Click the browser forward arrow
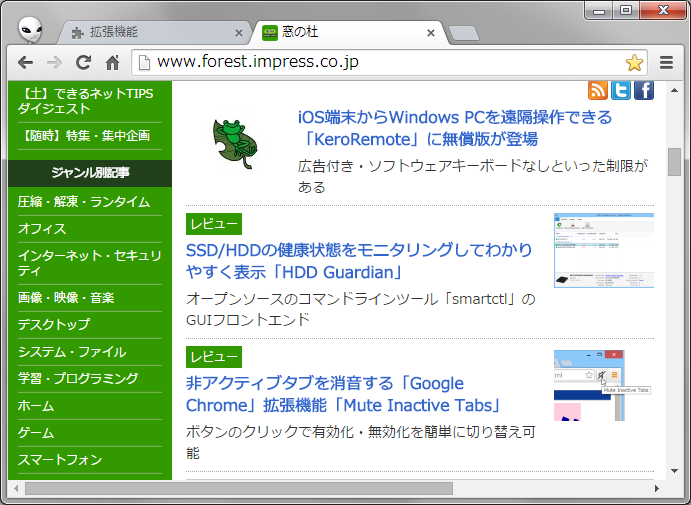This screenshot has height=505, width=691. click(54, 63)
